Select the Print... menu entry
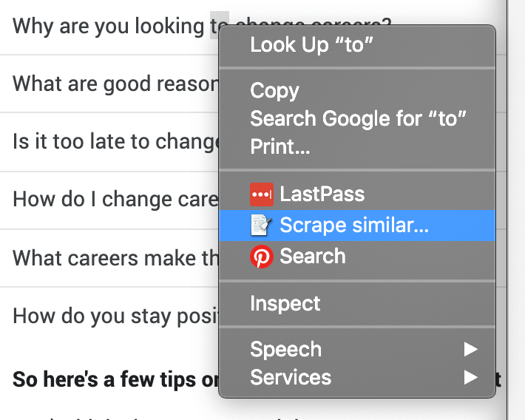The image size is (525, 420). tap(357, 146)
